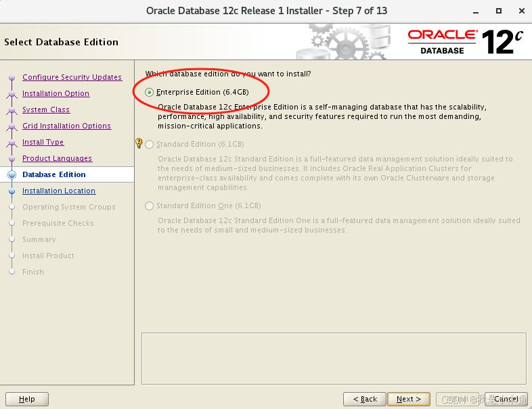Select the Enterprise Edition radio button

click(149, 92)
